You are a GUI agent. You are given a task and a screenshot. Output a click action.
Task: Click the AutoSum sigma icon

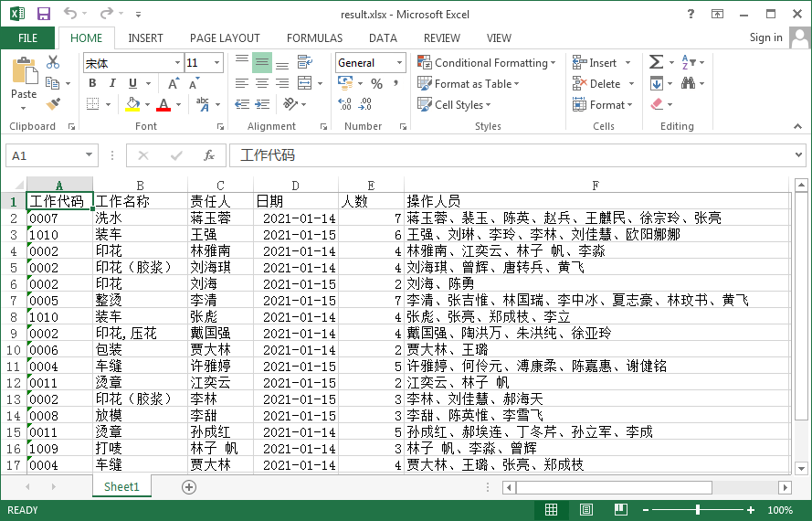(x=656, y=63)
